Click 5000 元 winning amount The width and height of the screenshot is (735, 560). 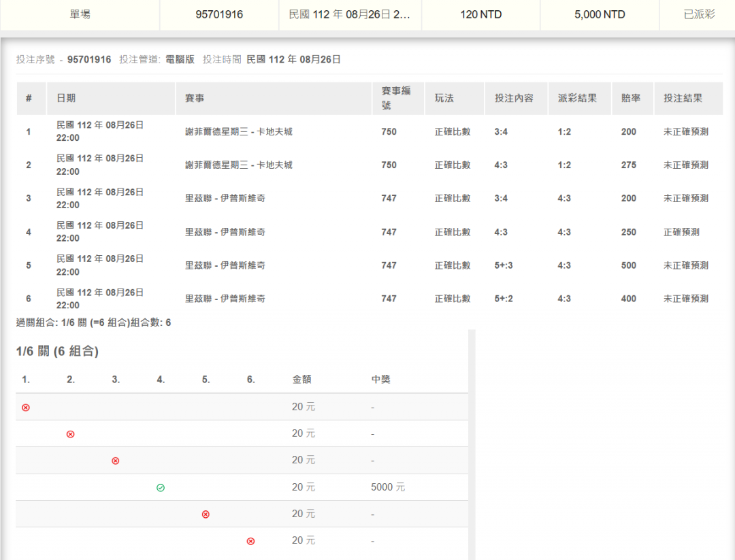click(388, 487)
